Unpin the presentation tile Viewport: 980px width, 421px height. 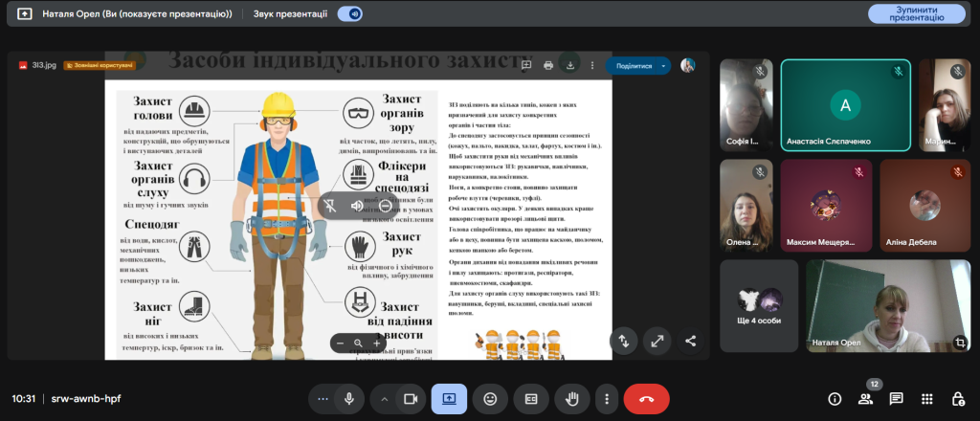pyautogui.click(x=330, y=205)
